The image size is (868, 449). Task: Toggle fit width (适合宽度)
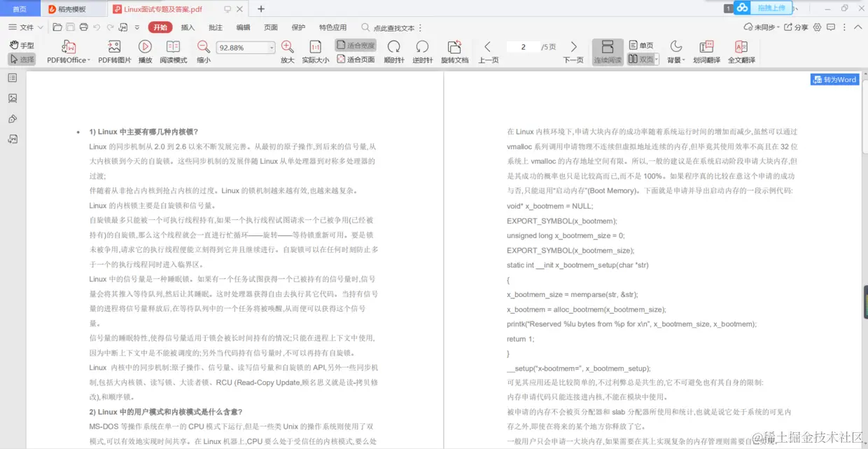(x=356, y=46)
